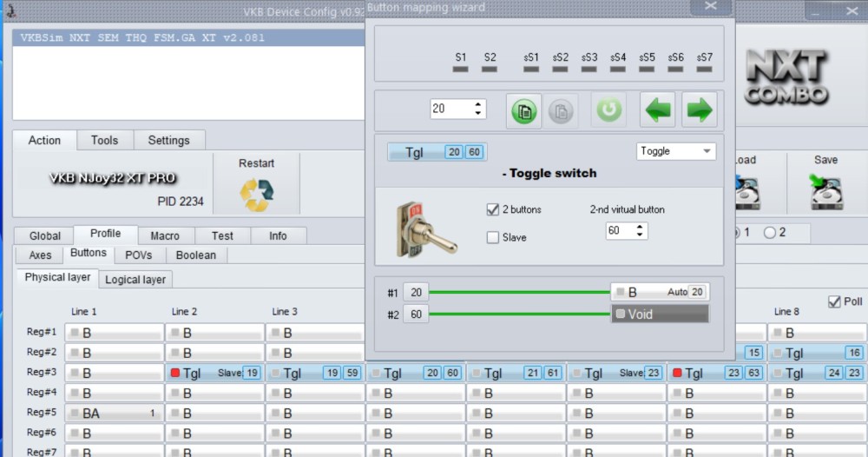Click the 2-nd virtual button field showing 60
The height and width of the screenshot is (457, 868).
pyautogui.click(x=621, y=230)
